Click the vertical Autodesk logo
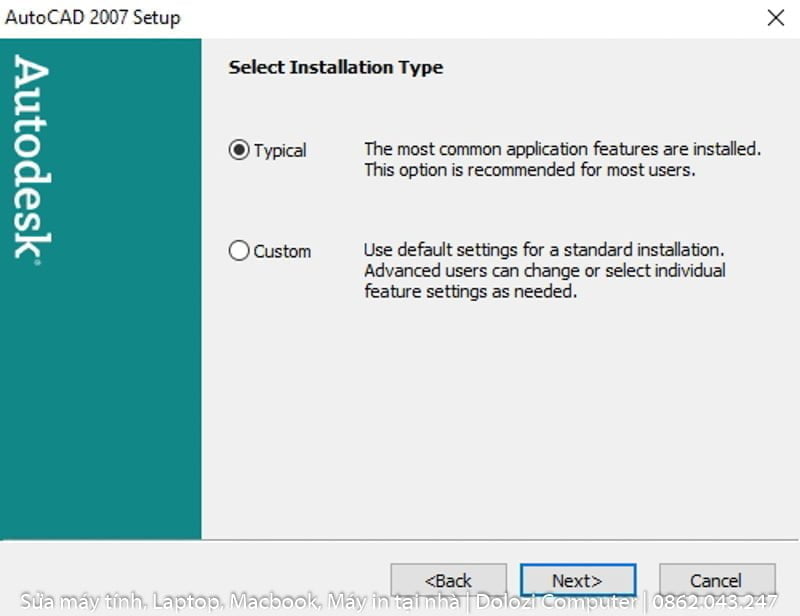 point(33,160)
